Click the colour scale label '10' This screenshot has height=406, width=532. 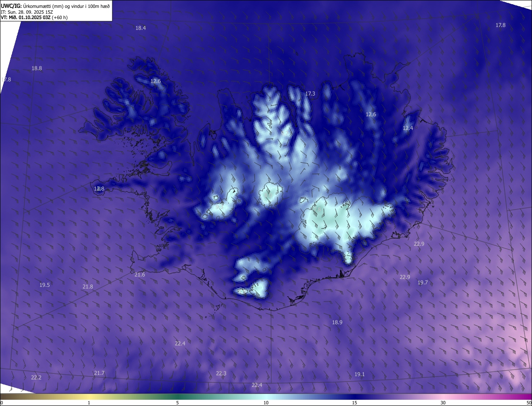coord(266,403)
